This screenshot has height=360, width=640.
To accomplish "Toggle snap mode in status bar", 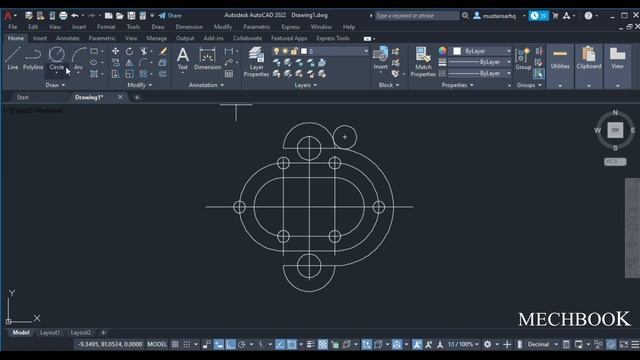I will point(187,344).
